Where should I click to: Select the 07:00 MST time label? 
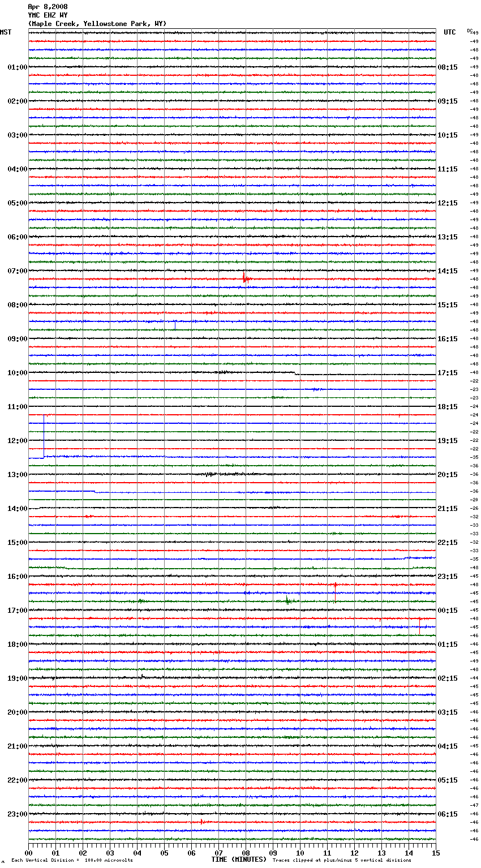pos(18,271)
